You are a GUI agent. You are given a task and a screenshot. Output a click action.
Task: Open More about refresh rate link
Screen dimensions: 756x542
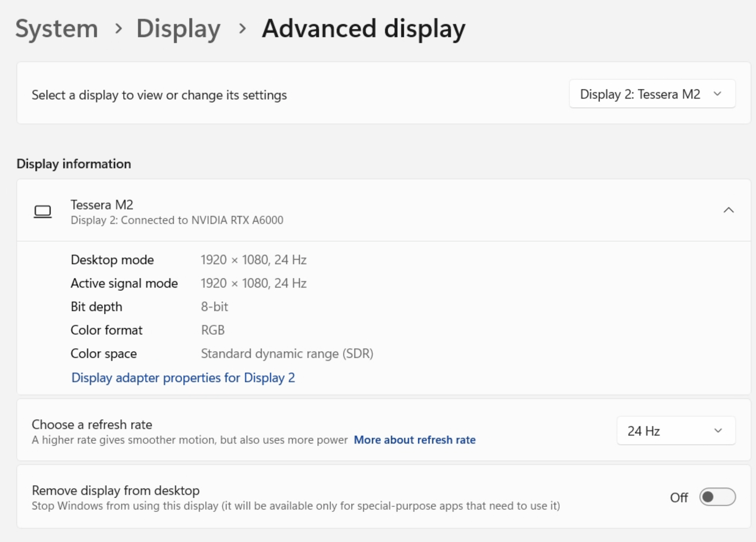click(414, 440)
